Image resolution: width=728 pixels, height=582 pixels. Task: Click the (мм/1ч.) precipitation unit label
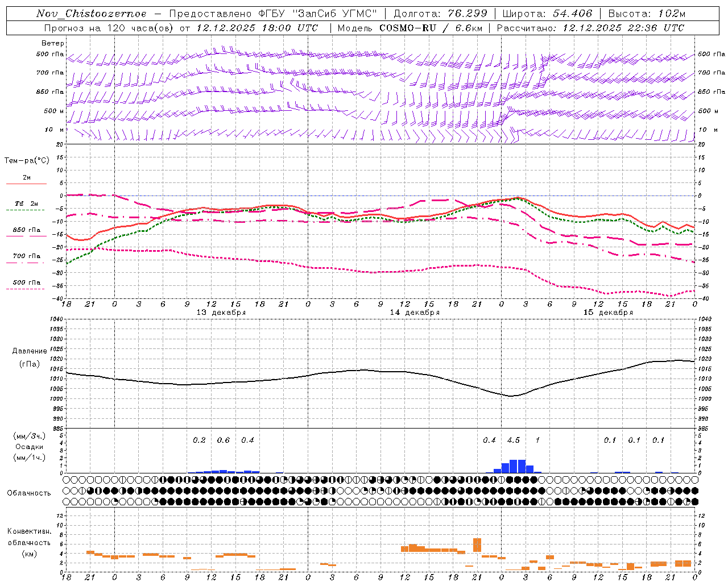click(30, 458)
